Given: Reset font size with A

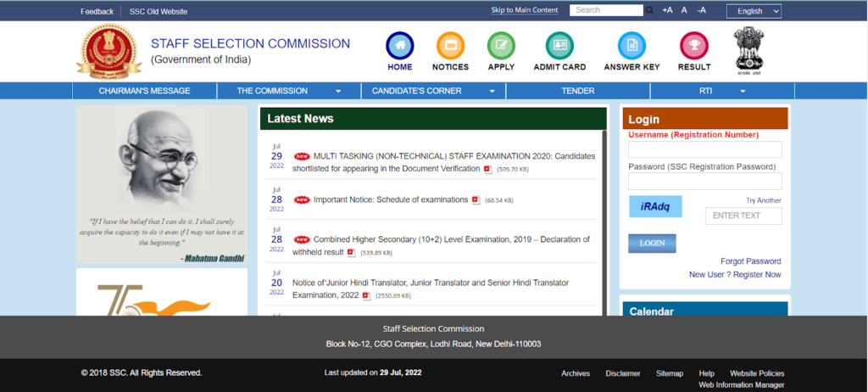Looking at the screenshot, I should [x=684, y=11].
